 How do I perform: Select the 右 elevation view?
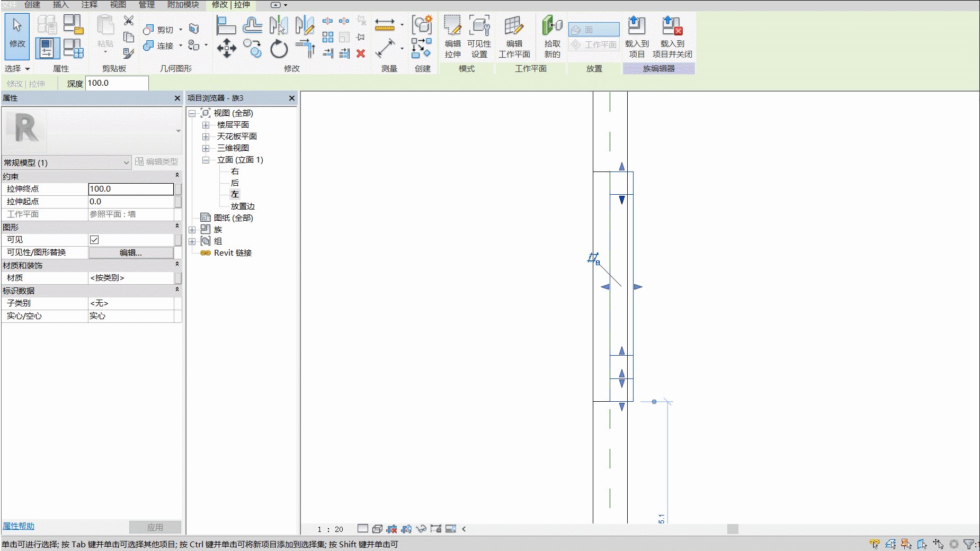[x=235, y=171]
